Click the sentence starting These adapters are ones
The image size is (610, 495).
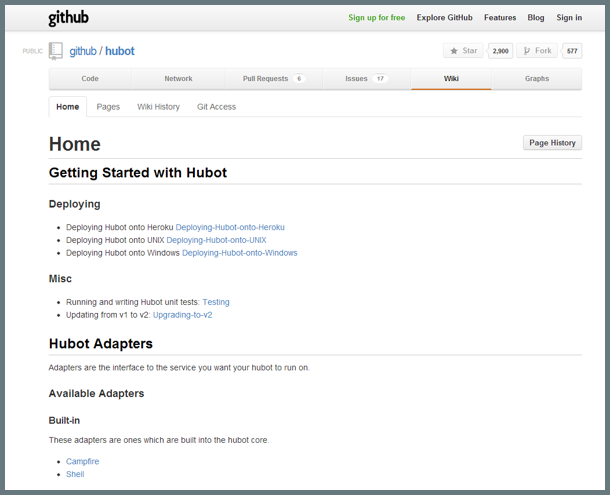159,440
